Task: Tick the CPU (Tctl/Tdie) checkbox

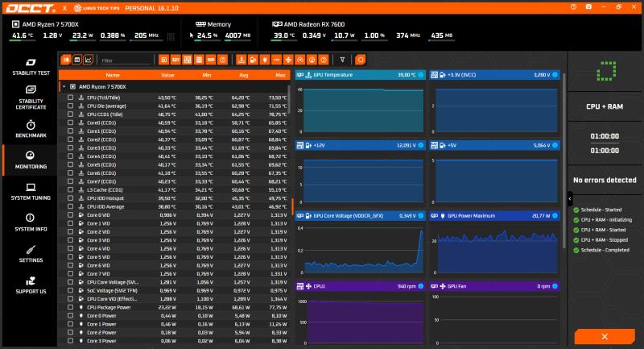Action: point(71,98)
